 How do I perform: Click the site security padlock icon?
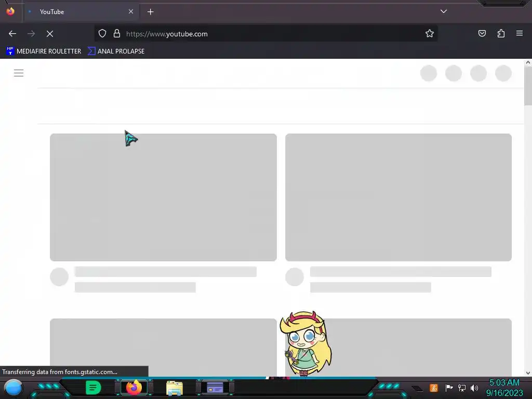(x=117, y=33)
